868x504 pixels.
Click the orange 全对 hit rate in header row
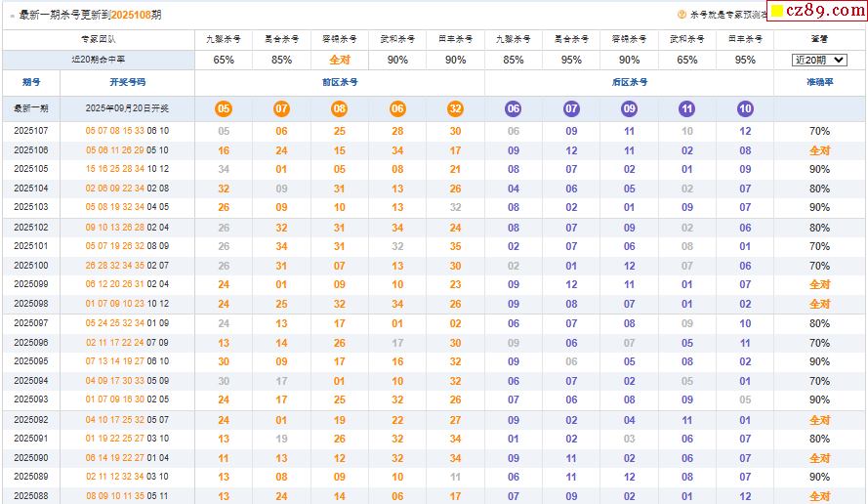(x=340, y=60)
